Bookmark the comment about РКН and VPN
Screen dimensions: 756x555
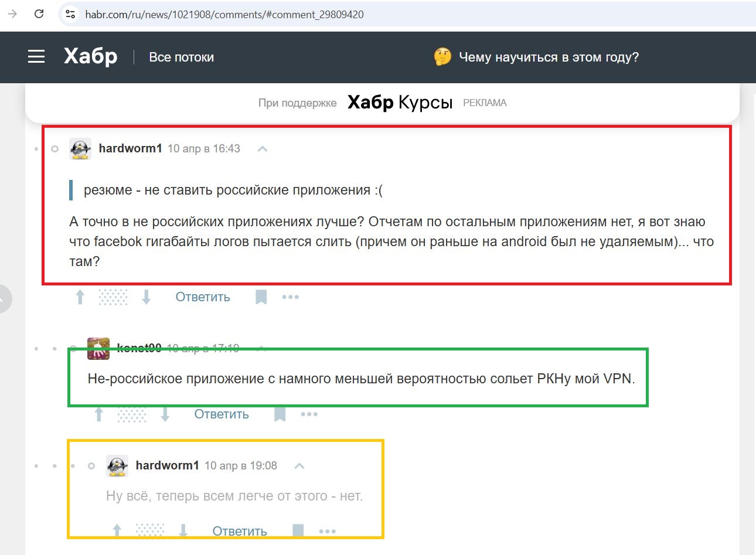280,414
